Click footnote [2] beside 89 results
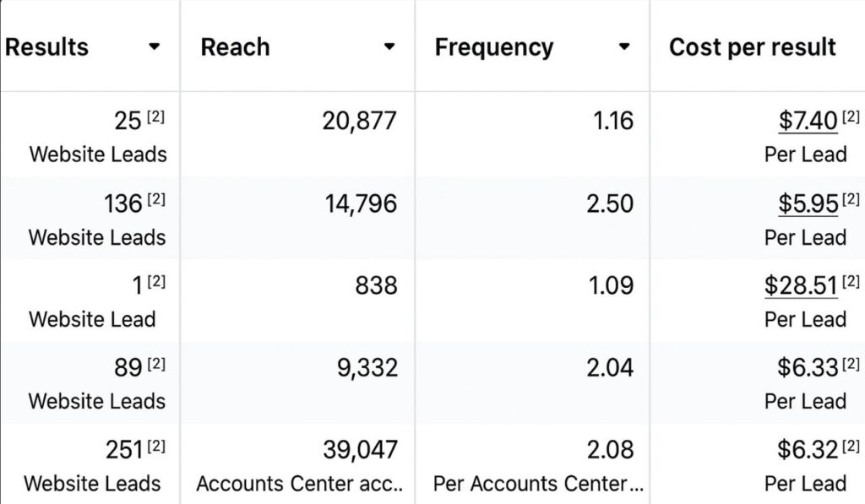Viewport: 865px width, 504px height. pos(157,364)
